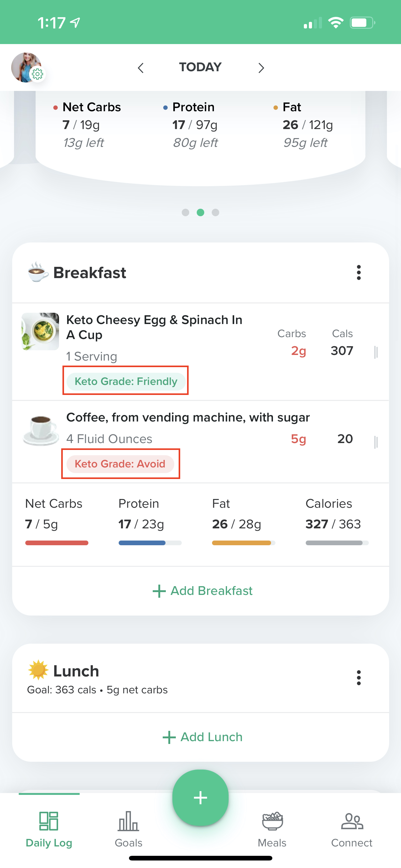Open Keto Cheesy Egg & Spinach thumbnail

[x=40, y=331]
